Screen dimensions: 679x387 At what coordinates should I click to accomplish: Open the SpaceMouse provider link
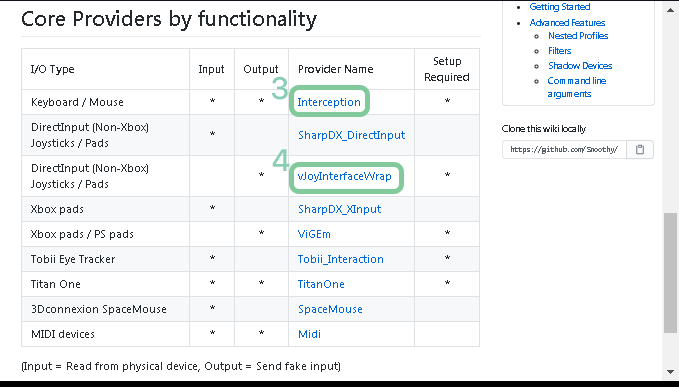[x=330, y=309]
